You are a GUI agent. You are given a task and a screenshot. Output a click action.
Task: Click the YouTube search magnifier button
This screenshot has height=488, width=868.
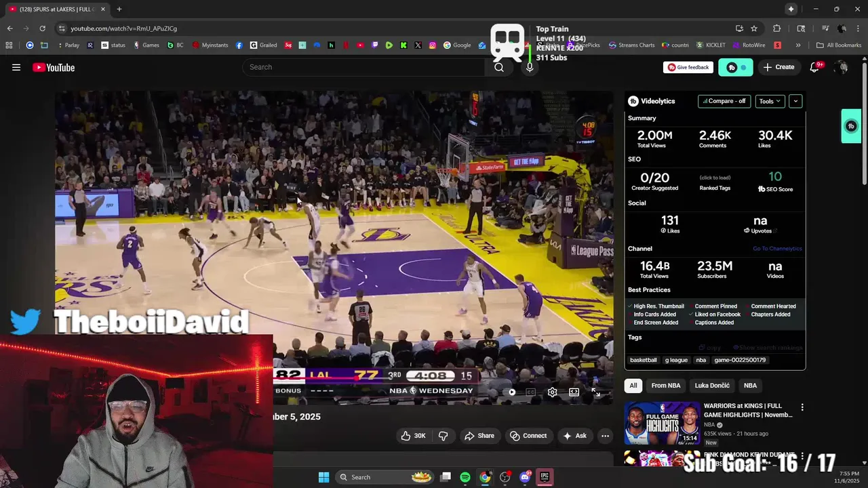coord(499,67)
